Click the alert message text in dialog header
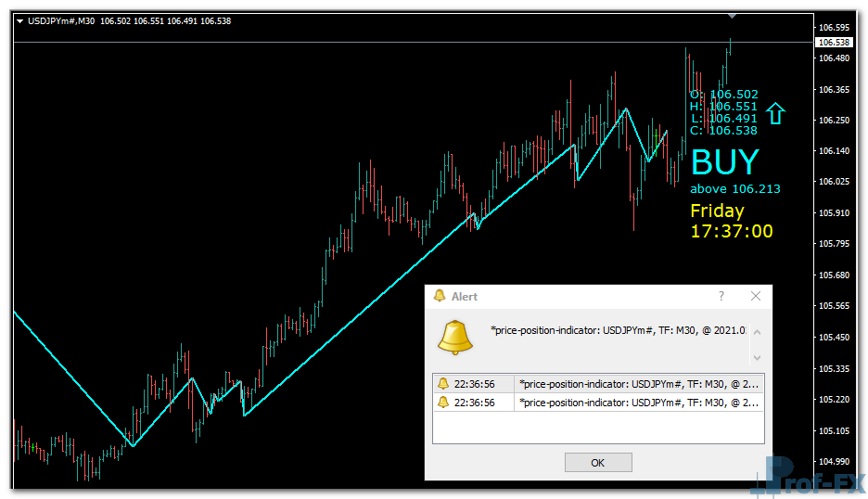The image size is (868, 499). point(617,330)
